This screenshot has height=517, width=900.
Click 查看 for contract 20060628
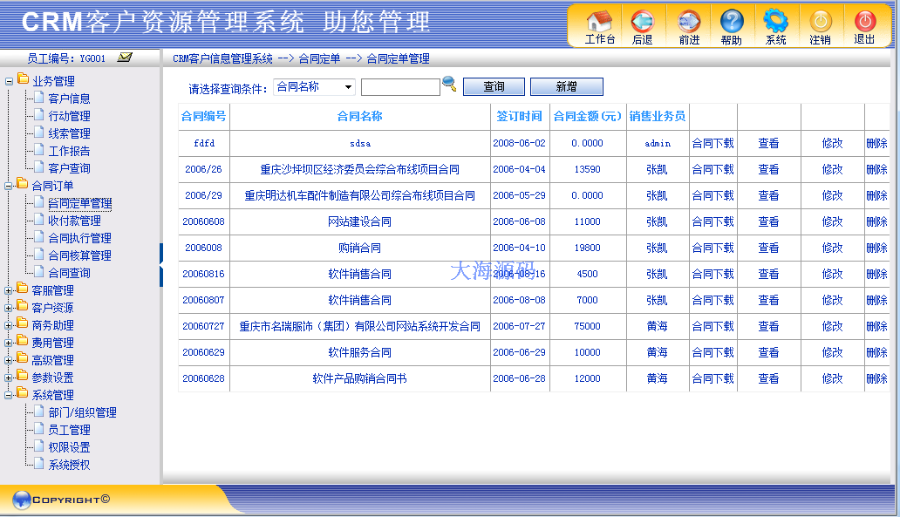click(x=769, y=379)
